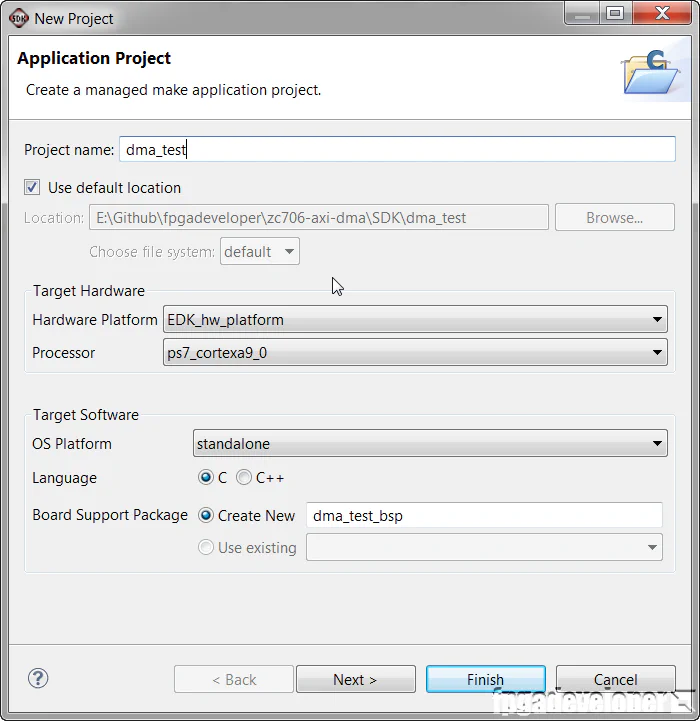Expand the Processor dropdown list
The height and width of the screenshot is (721, 700).
pyautogui.click(x=415, y=352)
